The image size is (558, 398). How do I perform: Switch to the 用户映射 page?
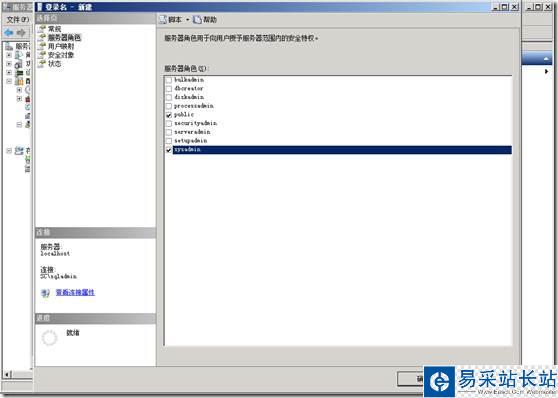point(61,46)
